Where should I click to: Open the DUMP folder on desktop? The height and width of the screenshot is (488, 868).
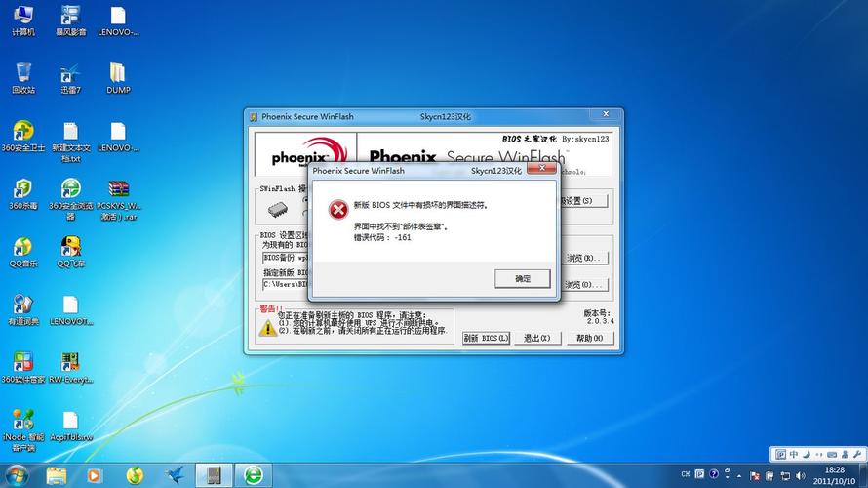118,78
